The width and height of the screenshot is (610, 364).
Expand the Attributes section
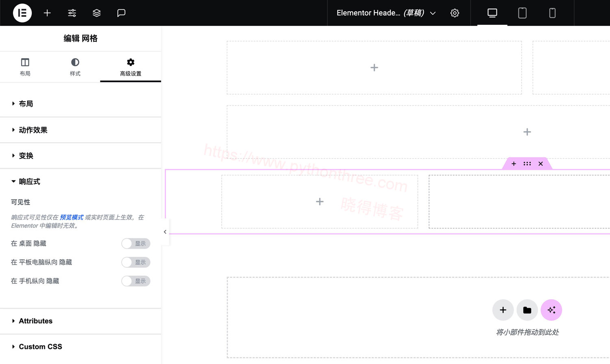81,321
